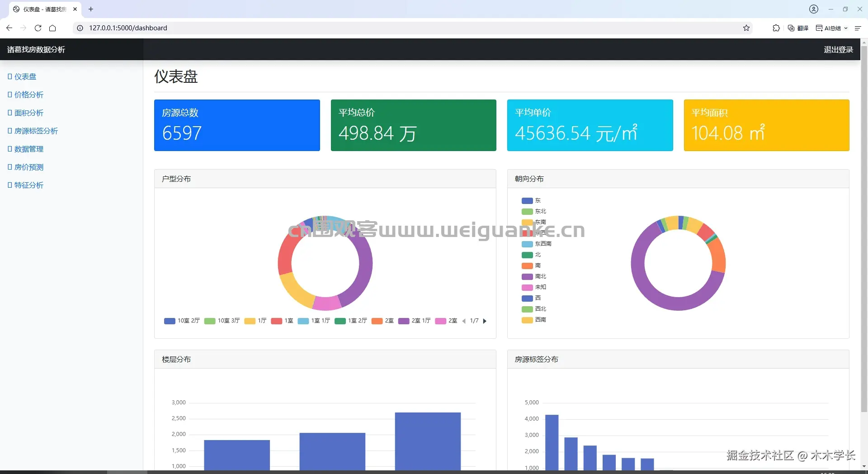Click the 翻译 translate button

798,28
